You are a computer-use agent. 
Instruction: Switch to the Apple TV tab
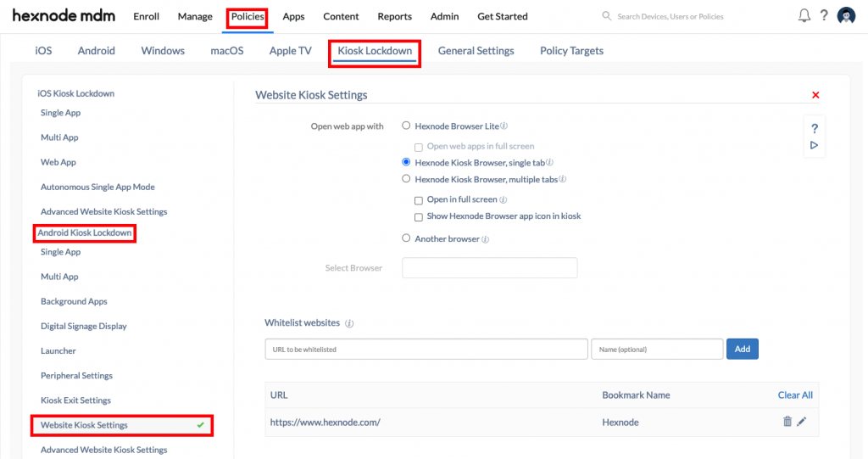tap(290, 50)
